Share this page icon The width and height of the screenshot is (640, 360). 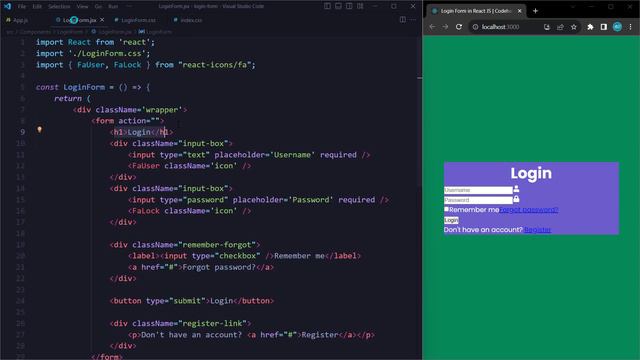(560, 27)
